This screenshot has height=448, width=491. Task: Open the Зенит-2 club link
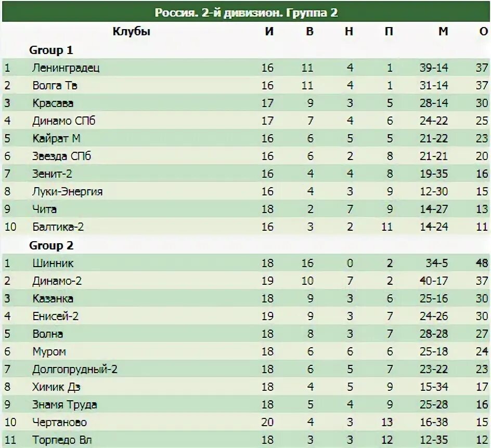tap(52, 174)
